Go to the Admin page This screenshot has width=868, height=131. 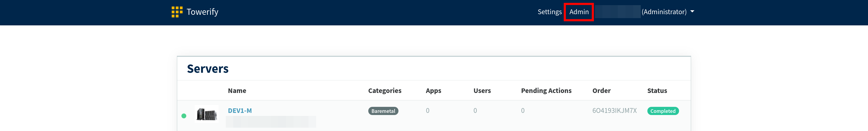tap(579, 12)
